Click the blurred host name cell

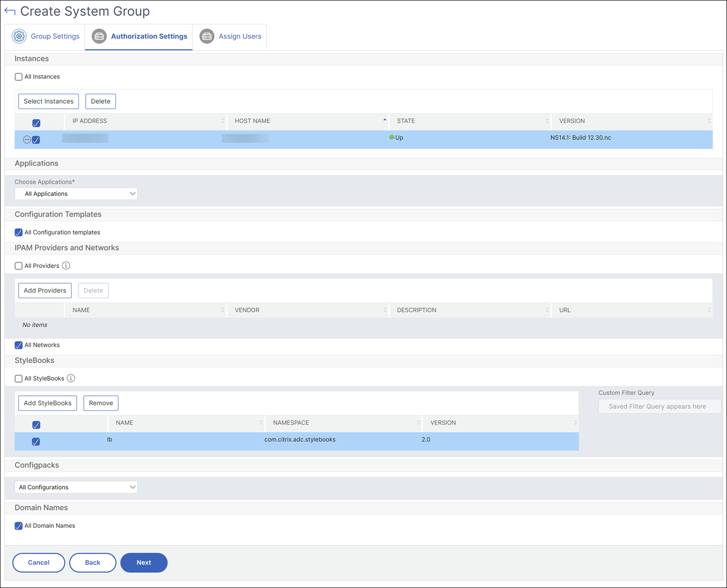245,138
